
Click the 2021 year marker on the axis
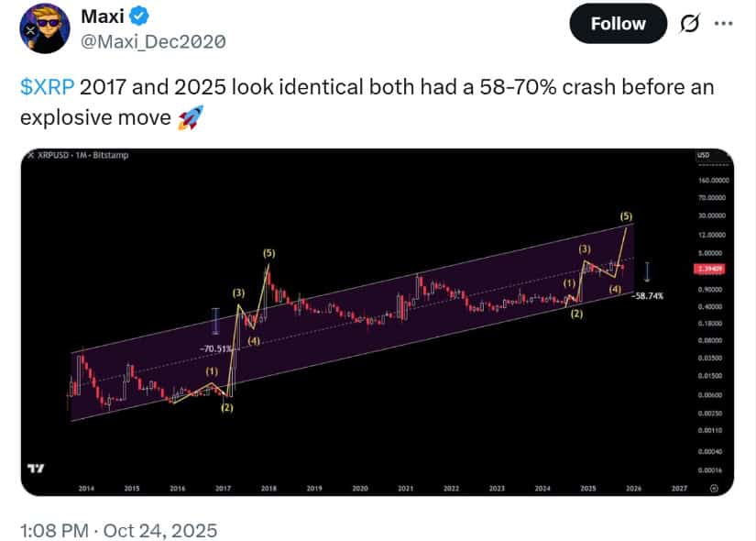pos(404,489)
